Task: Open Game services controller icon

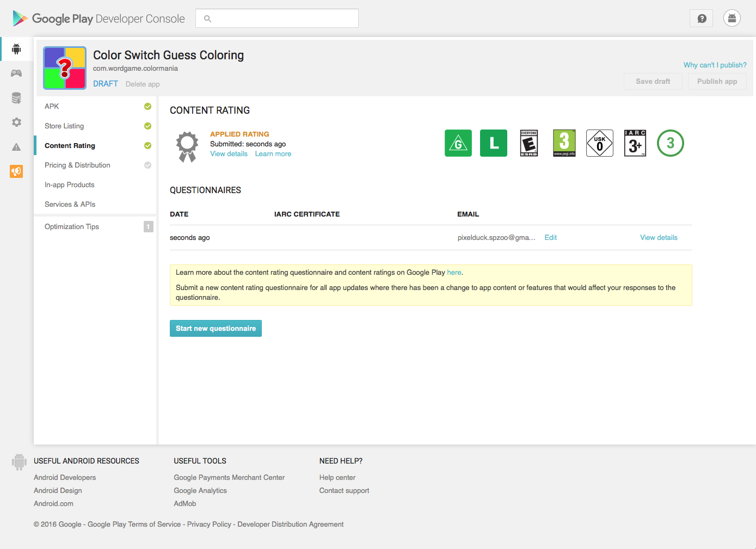Action: [x=16, y=73]
